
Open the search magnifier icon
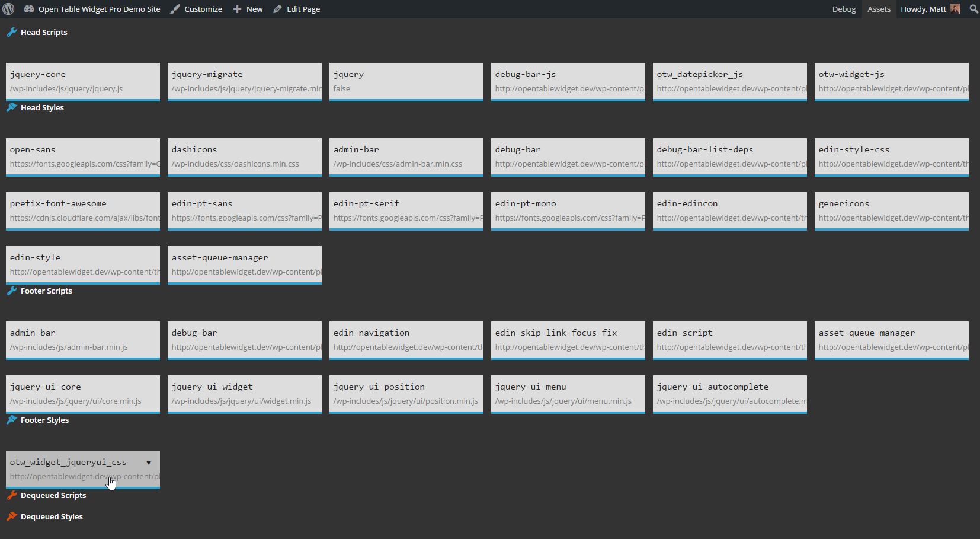[973, 9]
